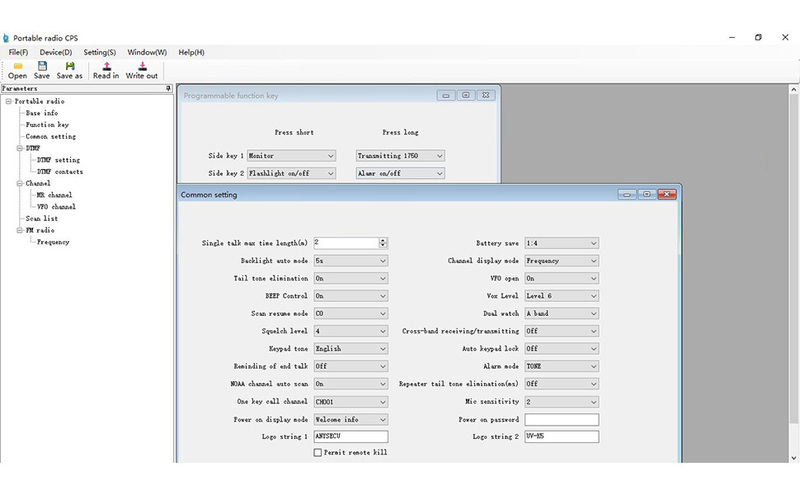Open Dual watch dropdown

(562, 314)
